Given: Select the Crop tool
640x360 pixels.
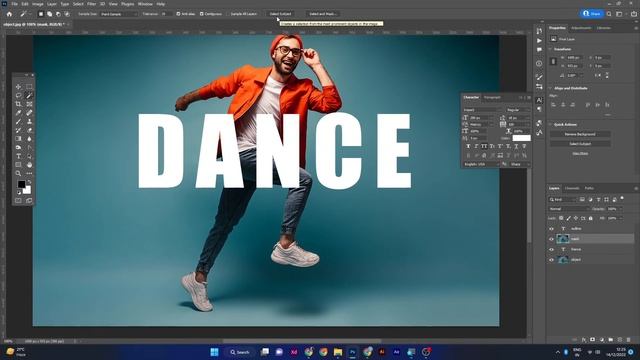Looking at the screenshot, I should [18, 104].
